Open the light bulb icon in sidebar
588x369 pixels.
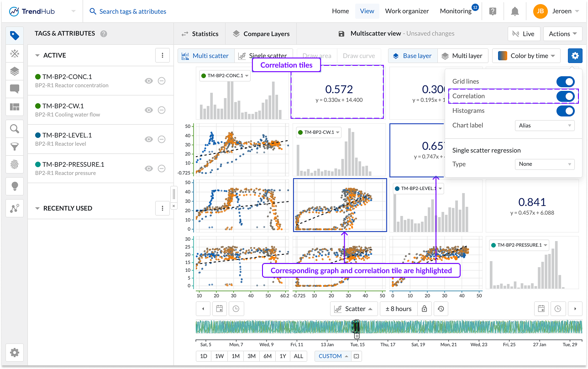pyautogui.click(x=15, y=186)
